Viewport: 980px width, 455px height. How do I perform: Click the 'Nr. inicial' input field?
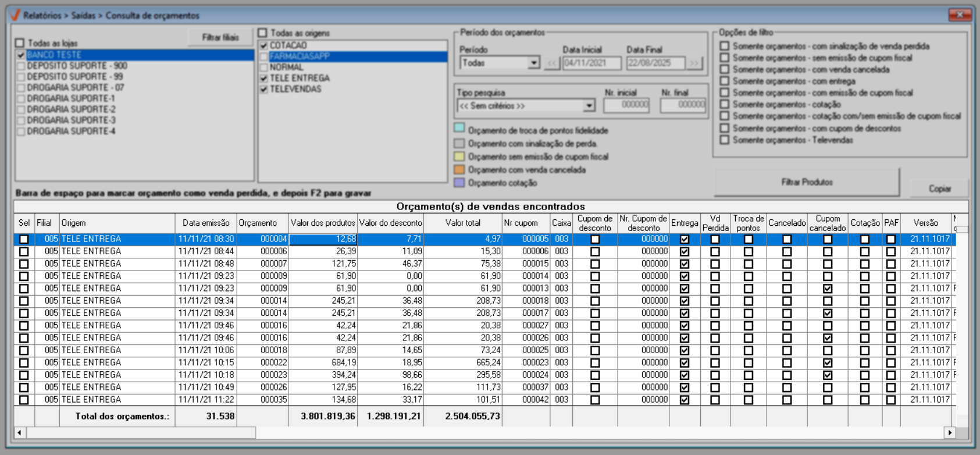click(x=626, y=105)
